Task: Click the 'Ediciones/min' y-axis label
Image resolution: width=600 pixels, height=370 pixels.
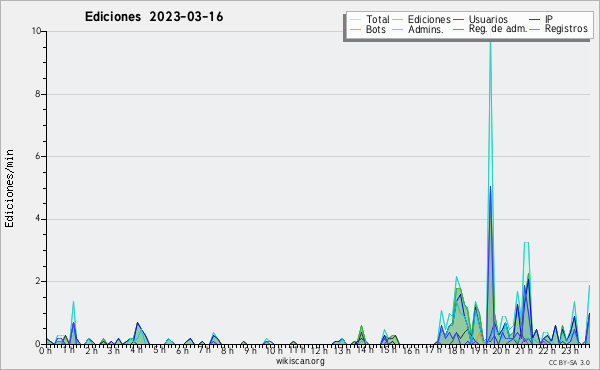Action: point(9,188)
